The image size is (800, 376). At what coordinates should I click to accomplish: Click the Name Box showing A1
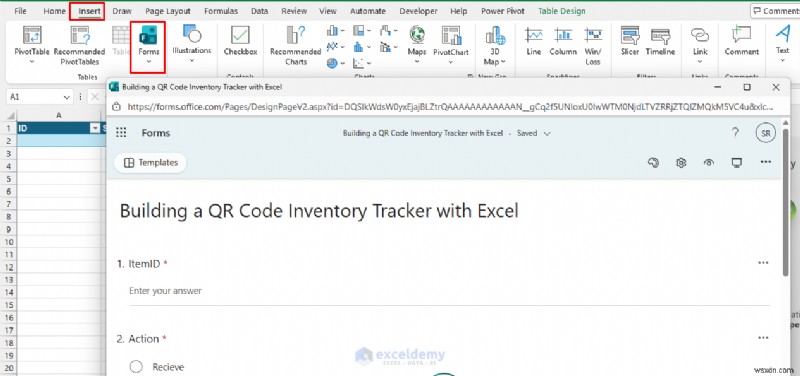coord(35,97)
